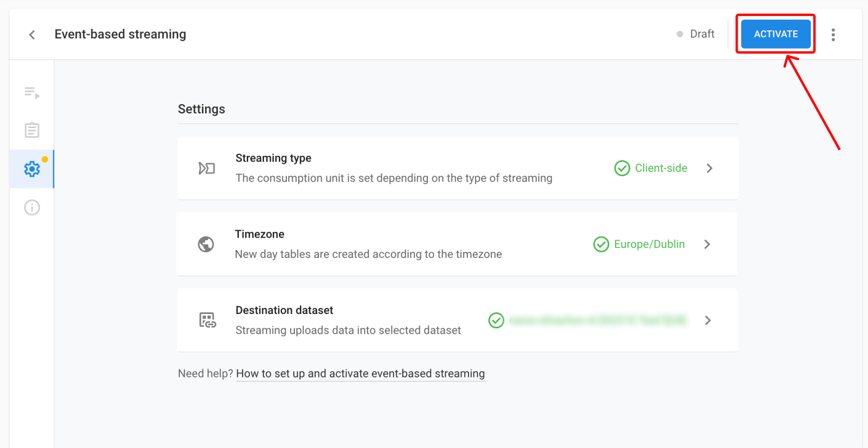Open the three-dot more options menu
Image resolution: width=868 pixels, height=448 pixels.
833,35
